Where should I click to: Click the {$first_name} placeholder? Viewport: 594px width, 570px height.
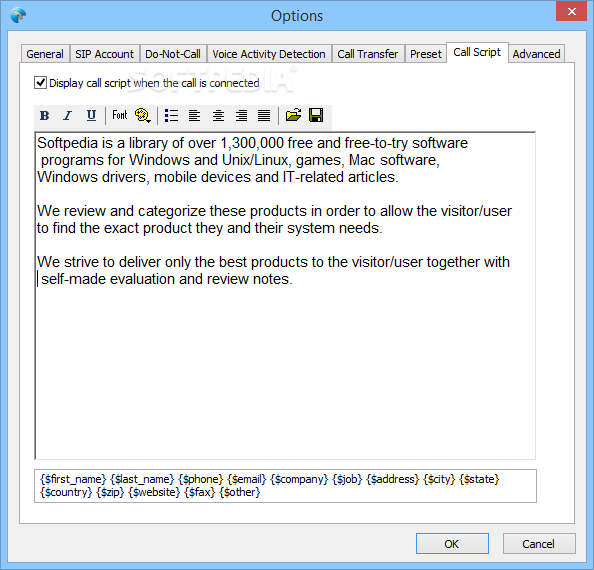(x=73, y=479)
